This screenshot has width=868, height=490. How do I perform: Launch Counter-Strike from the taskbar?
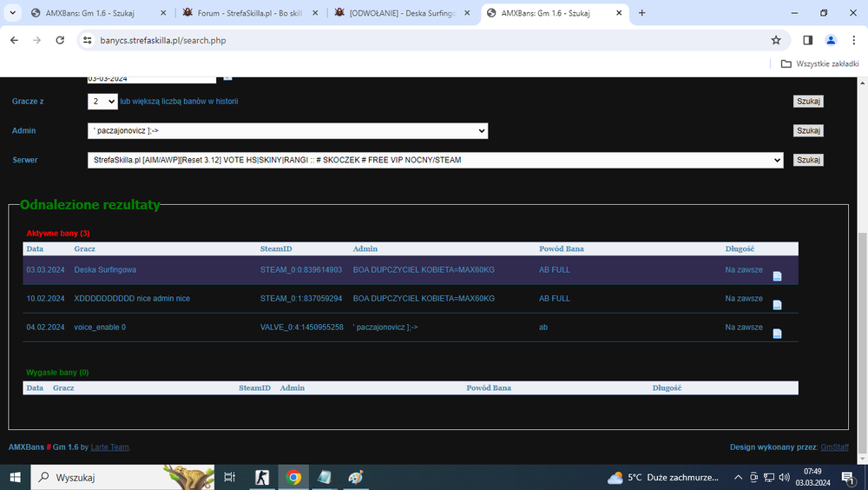pos(262,477)
